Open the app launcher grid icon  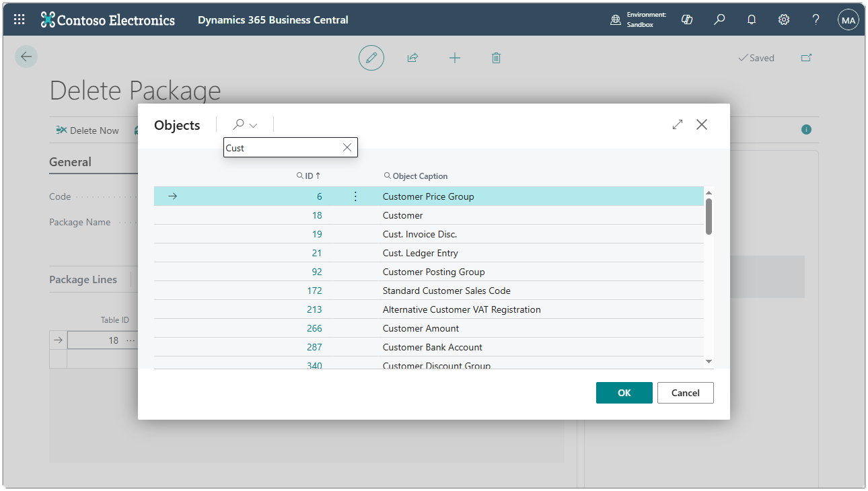(x=18, y=19)
